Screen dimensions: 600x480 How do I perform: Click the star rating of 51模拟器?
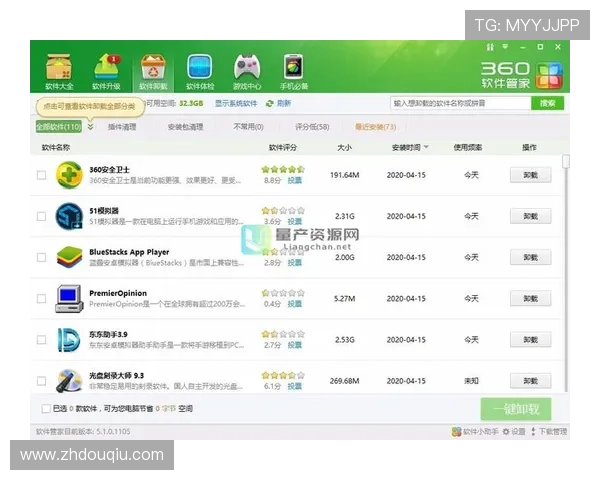tap(283, 211)
